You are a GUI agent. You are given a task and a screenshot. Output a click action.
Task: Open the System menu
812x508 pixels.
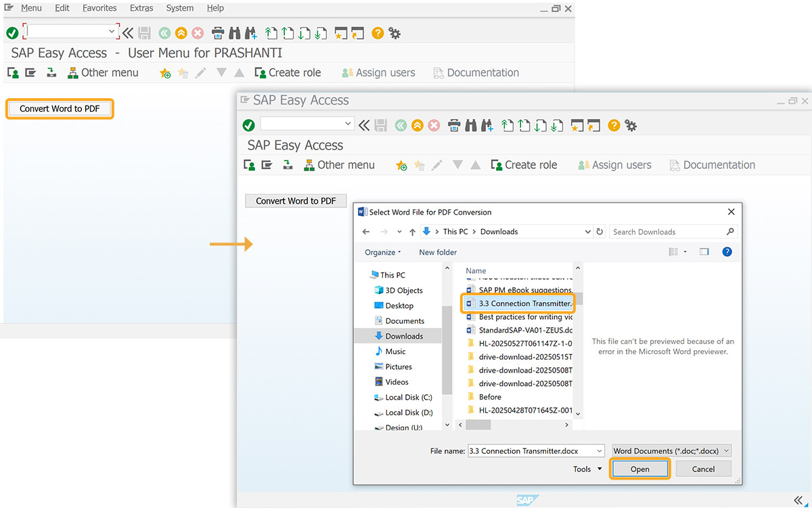pos(179,8)
